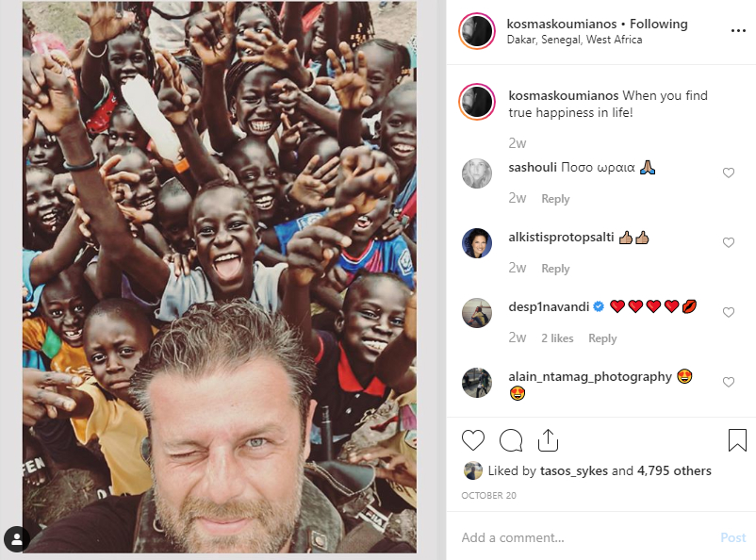Like desp1navandi's comment
Screen dimensions: 756x560
point(728,312)
